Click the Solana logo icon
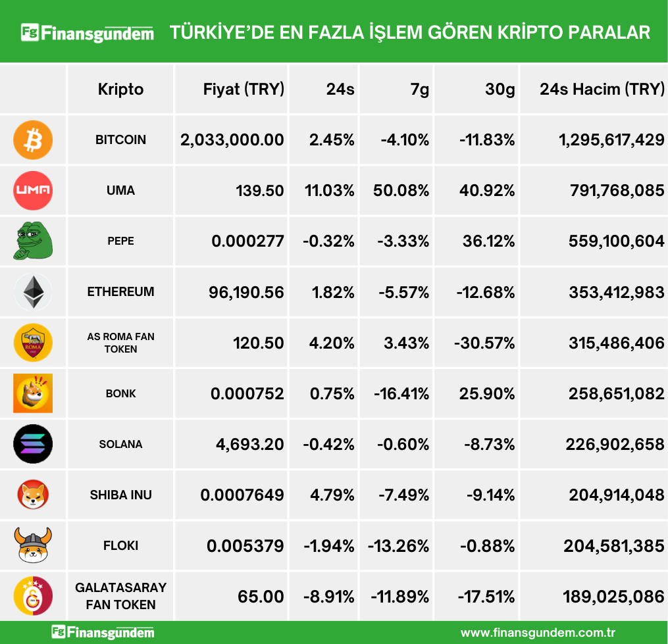Screen dimensions: 668x644 [x=33, y=444]
